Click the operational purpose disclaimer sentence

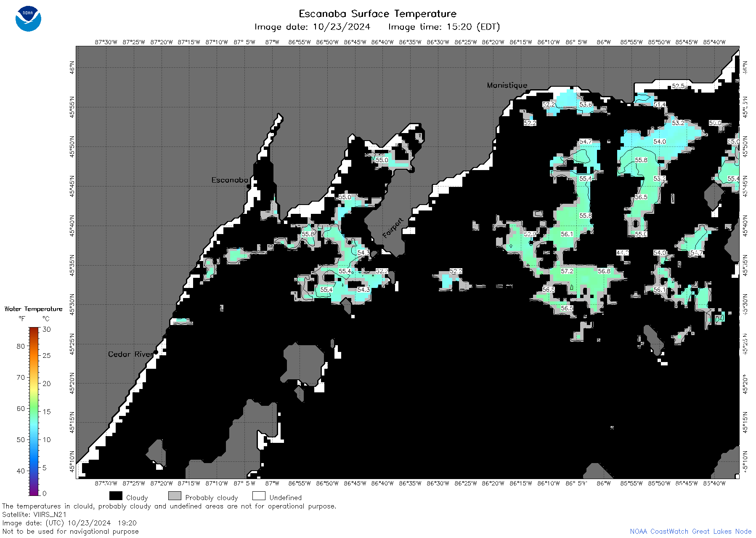click(x=169, y=506)
